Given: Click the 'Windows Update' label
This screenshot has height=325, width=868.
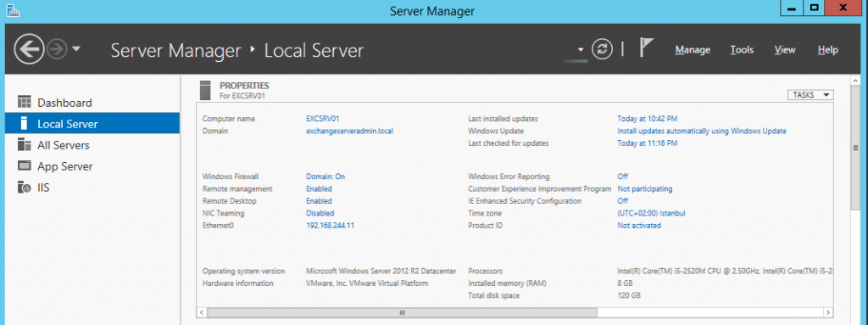Looking at the screenshot, I should pos(496,131).
